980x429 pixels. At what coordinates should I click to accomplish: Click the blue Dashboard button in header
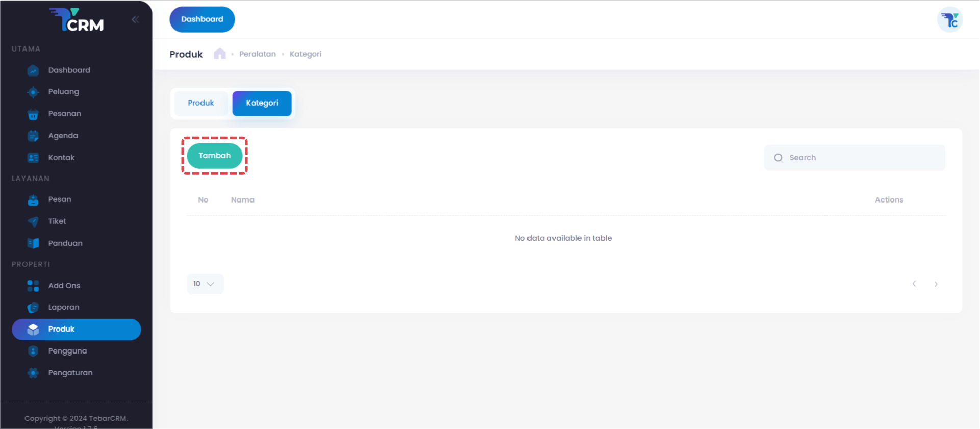coord(202,19)
